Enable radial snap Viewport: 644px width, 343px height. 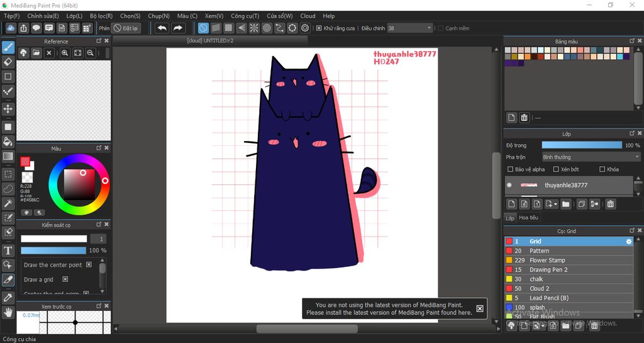point(254,28)
